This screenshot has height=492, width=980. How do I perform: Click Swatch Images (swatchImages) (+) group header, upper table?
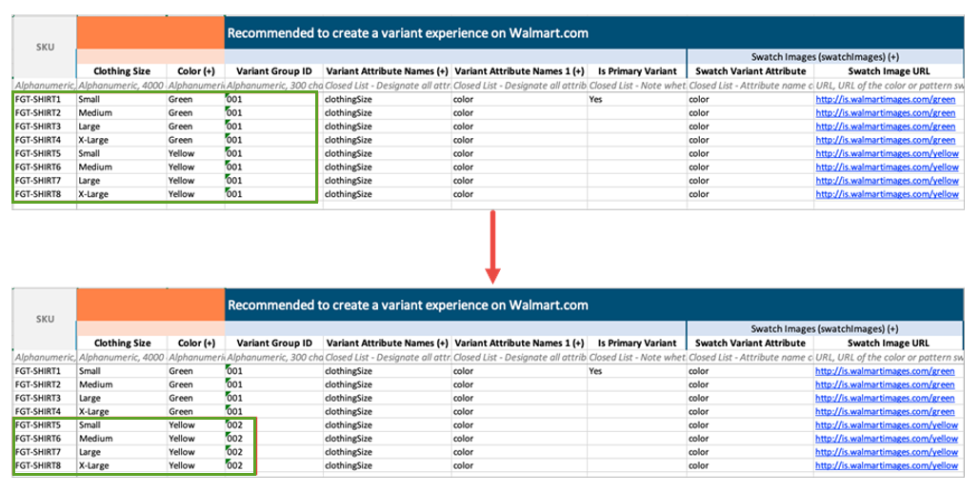coord(825,57)
